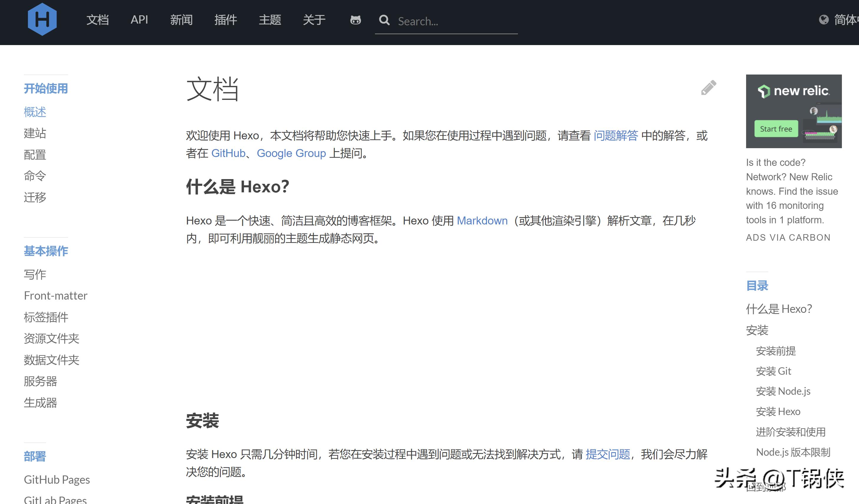
Task: Open the 主题 nav menu item
Action: click(x=270, y=20)
